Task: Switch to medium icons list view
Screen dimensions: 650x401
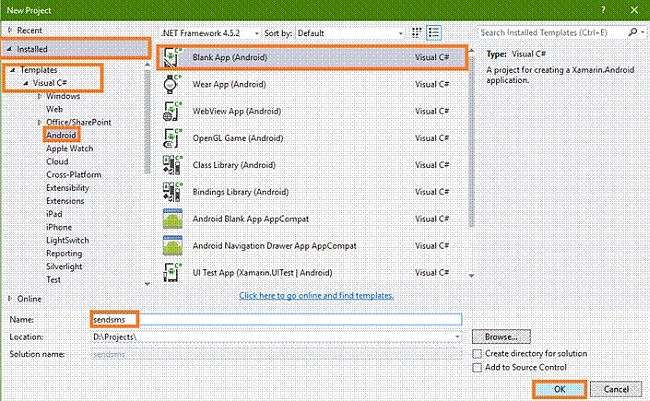Action: [434, 33]
